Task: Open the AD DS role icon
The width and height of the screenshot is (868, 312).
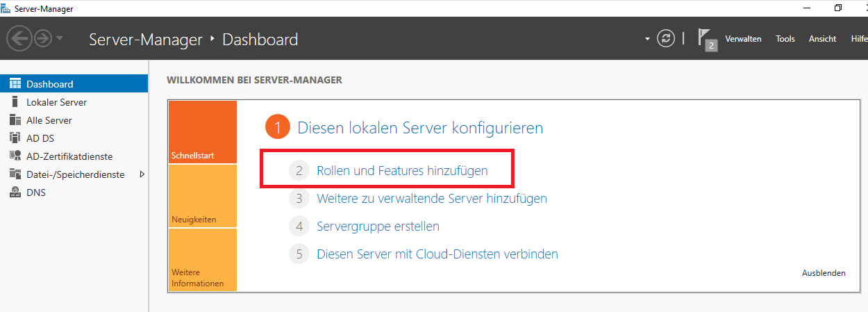Action: tap(15, 138)
